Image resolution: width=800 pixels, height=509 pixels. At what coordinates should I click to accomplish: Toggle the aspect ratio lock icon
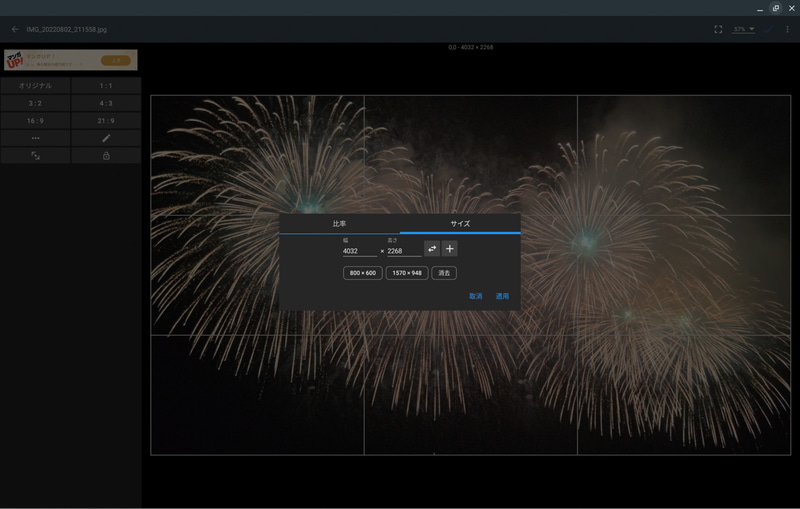point(106,156)
